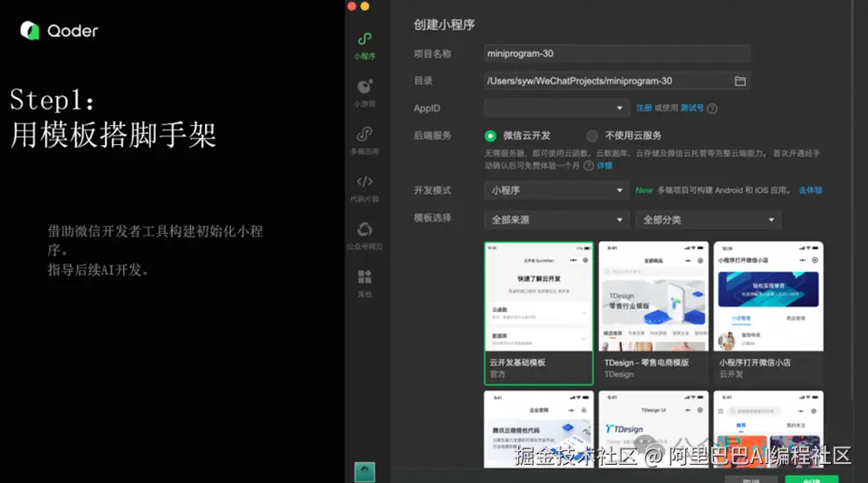This screenshot has height=483, width=868.
Task: Click the 创建小程序 dialog heading
Action: 444,25
